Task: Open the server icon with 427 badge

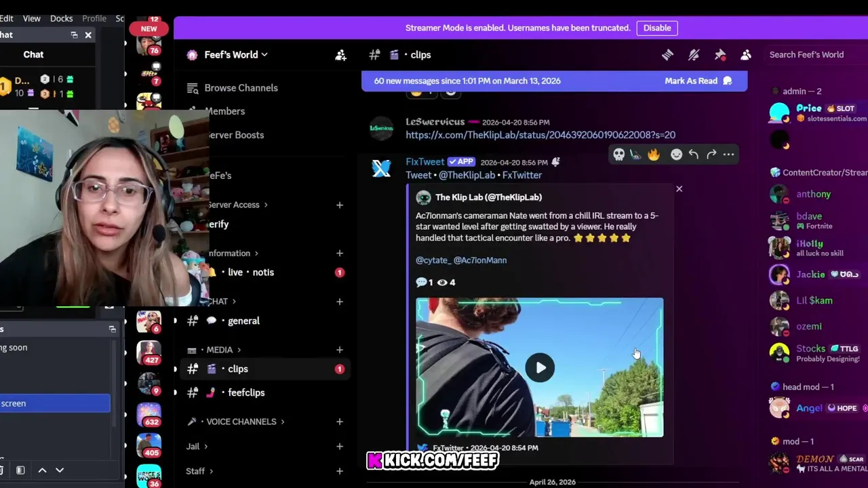Action: pos(149,352)
